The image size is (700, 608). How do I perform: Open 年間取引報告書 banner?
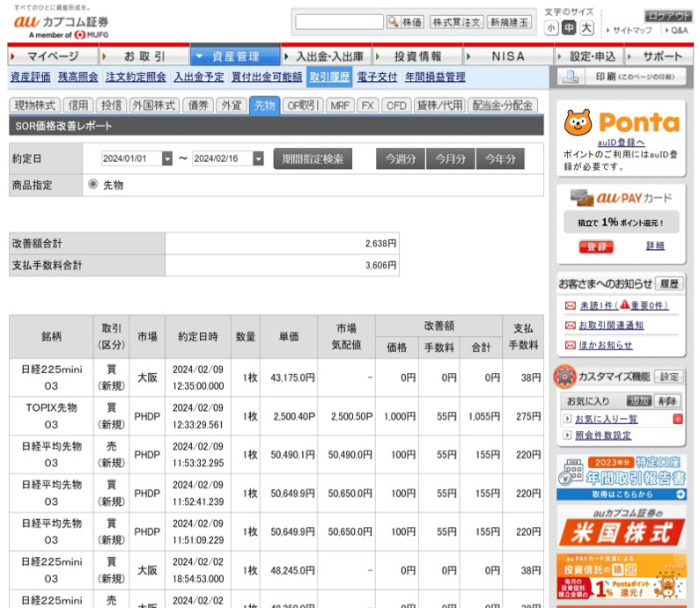tap(621, 477)
